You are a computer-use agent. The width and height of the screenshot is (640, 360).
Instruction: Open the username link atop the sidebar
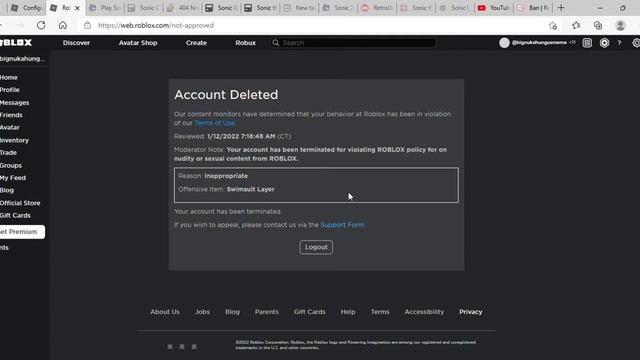coord(22,58)
